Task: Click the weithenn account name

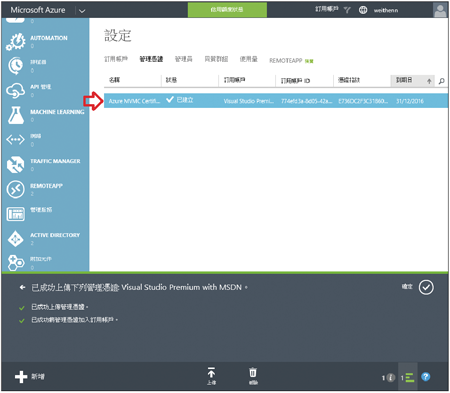Action: [x=386, y=10]
